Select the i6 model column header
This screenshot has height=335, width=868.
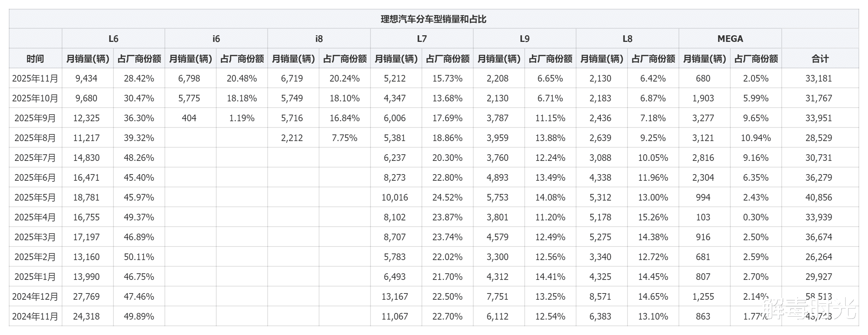(216, 39)
